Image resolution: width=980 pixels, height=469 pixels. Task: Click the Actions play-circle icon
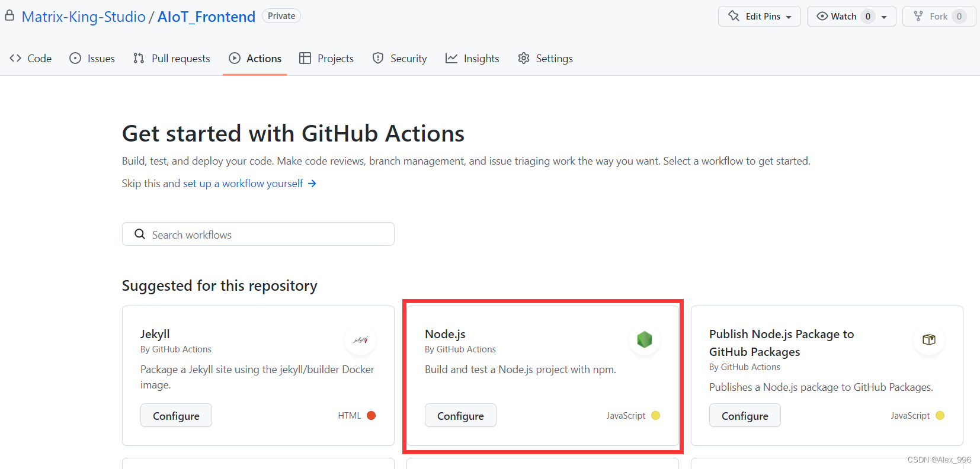(235, 58)
